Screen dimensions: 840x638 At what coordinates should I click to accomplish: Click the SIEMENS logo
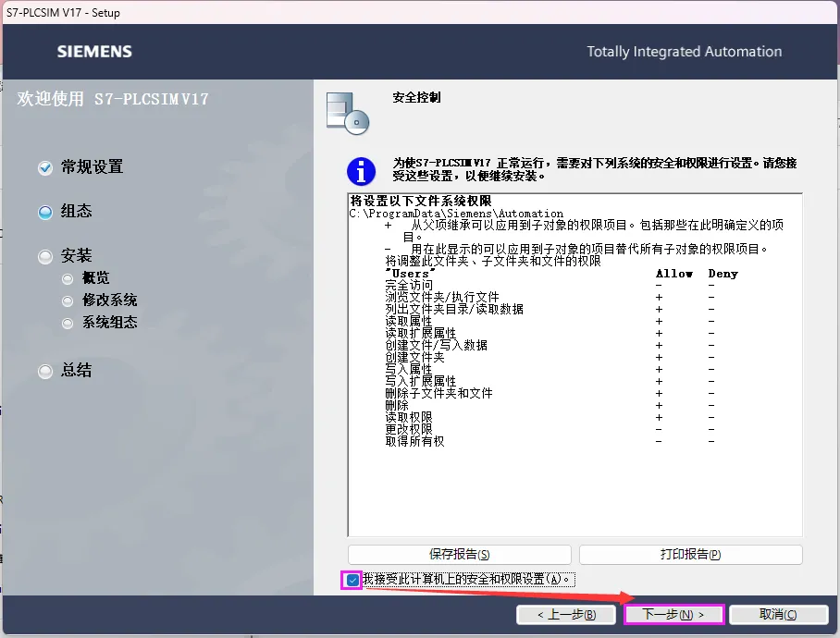pyautogui.click(x=94, y=52)
